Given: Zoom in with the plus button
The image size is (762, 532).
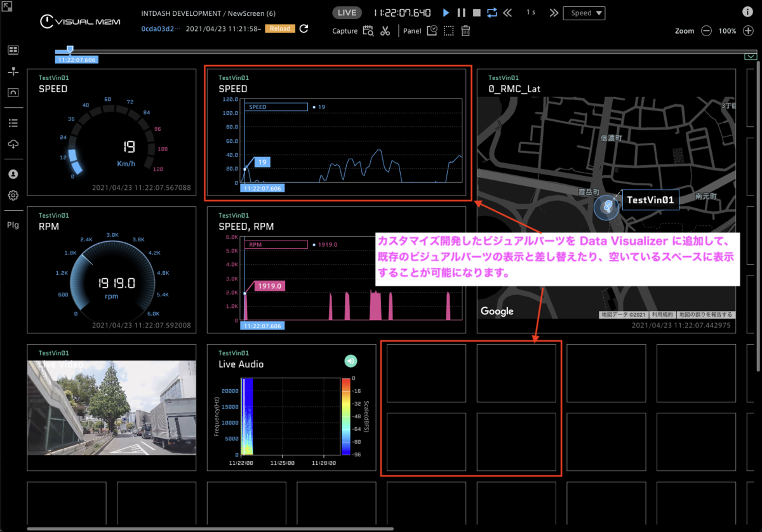Looking at the screenshot, I should click(749, 30).
